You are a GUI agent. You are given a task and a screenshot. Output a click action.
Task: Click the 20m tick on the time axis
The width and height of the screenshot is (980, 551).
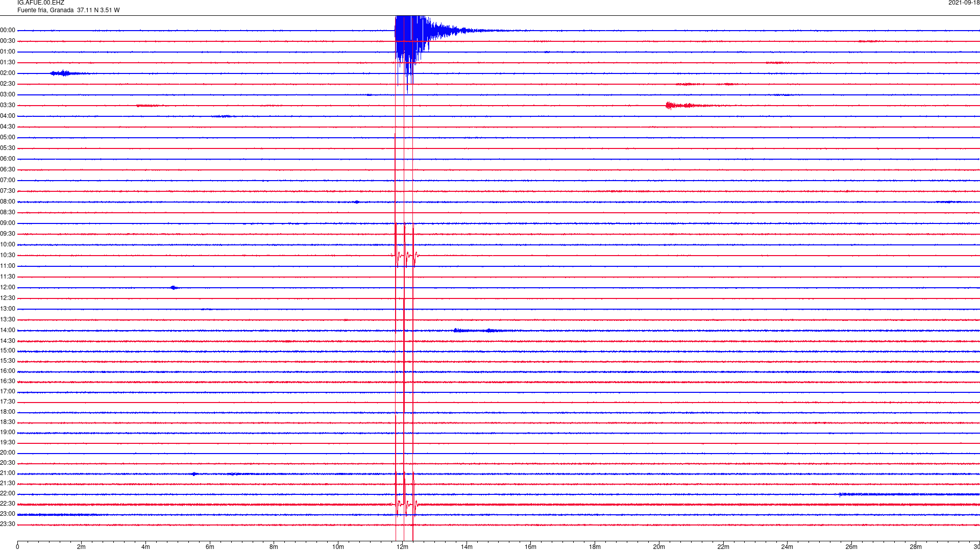[659, 547]
